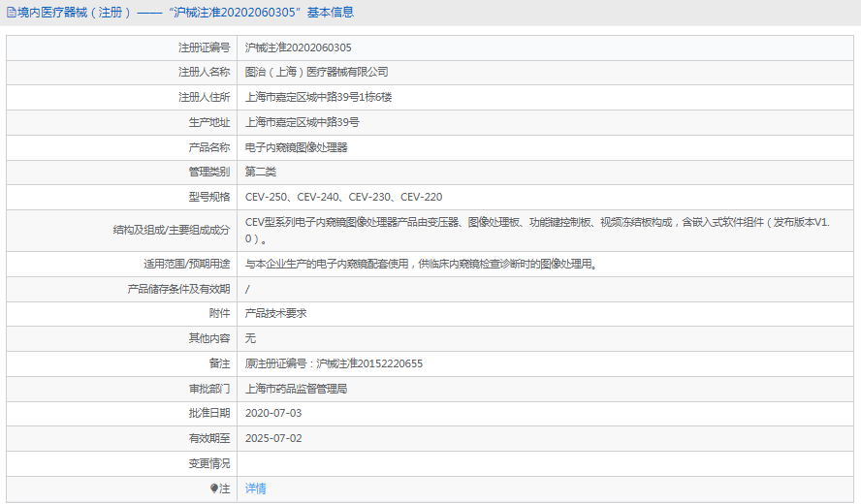Click the document icon before the page title

tap(11, 13)
